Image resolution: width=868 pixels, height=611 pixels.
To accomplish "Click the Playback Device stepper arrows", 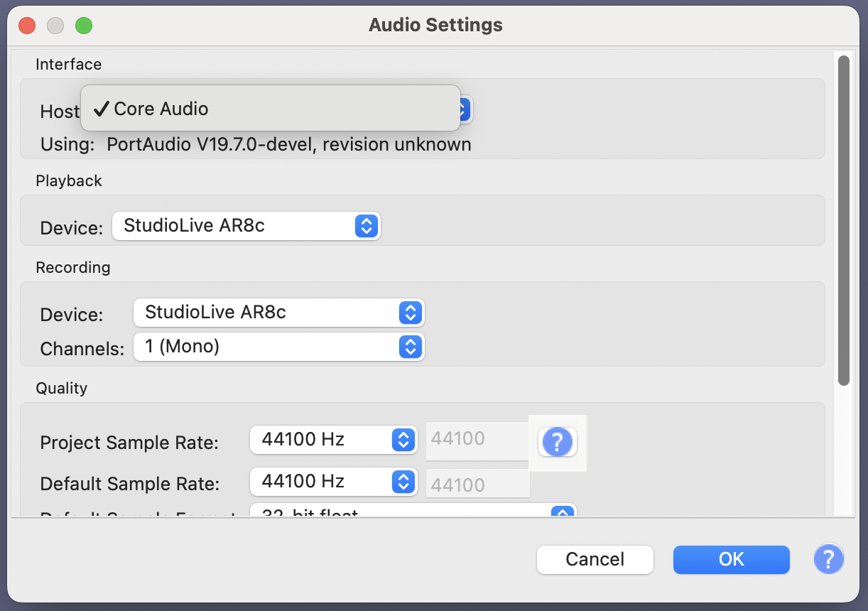I will point(367,226).
